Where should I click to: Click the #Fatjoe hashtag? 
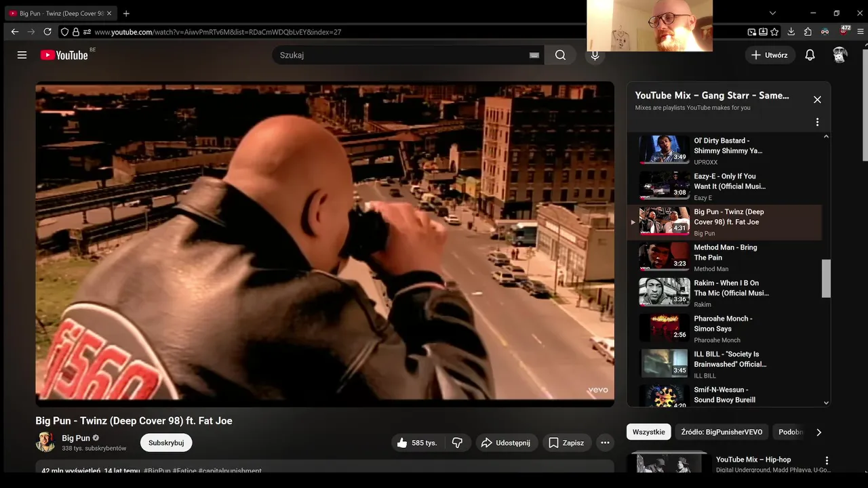184,470
